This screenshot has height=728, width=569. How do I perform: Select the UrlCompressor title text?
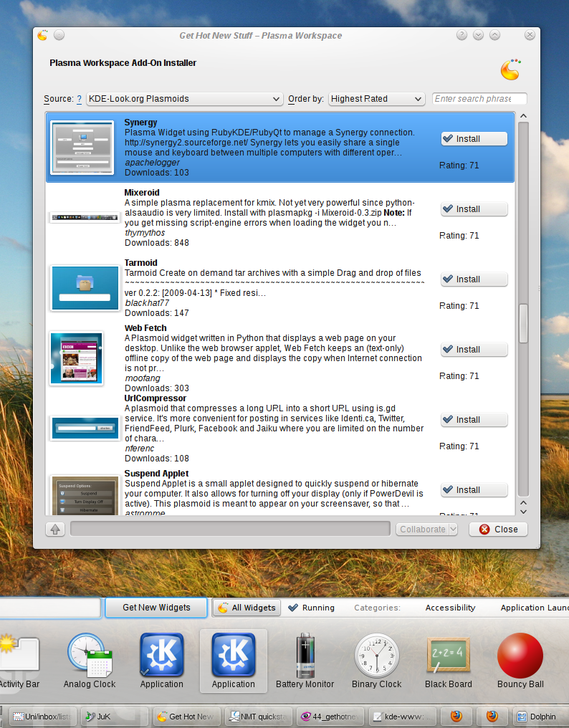(x=155, y=398)
